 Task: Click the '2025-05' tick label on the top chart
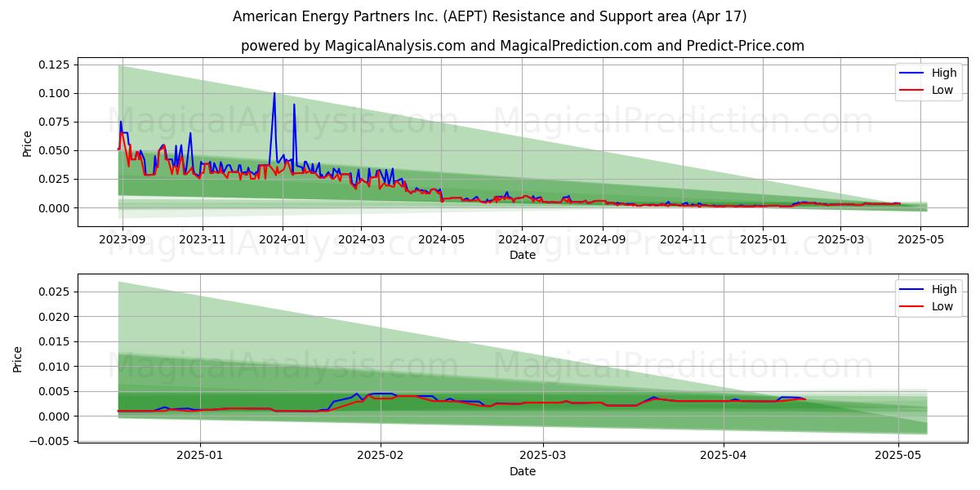(920, 239)
